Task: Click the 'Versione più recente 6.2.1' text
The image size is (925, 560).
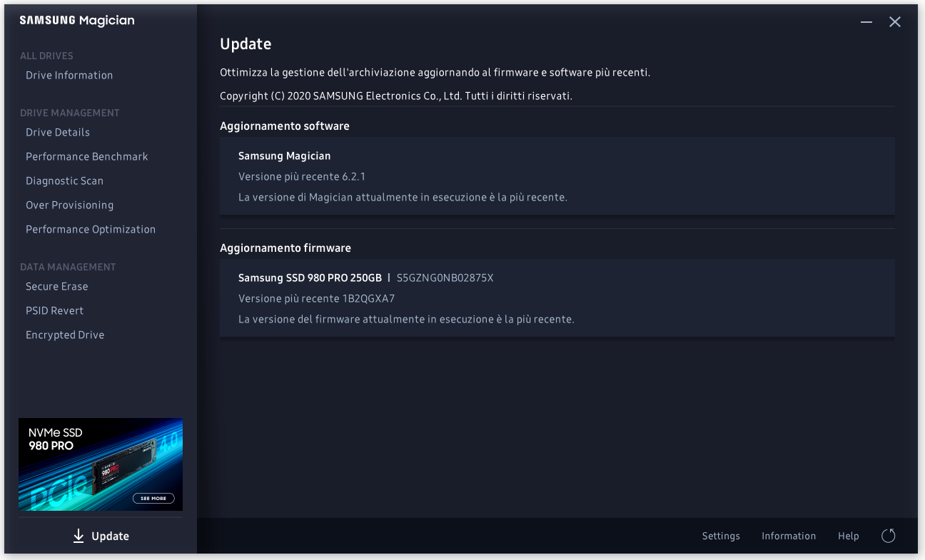Action: click(x=302, y=176)
